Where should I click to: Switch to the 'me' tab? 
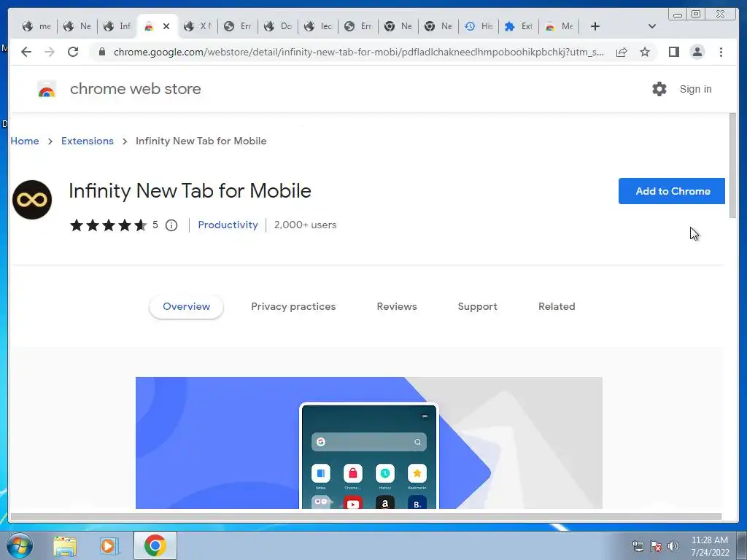click(x=37, y=26)
